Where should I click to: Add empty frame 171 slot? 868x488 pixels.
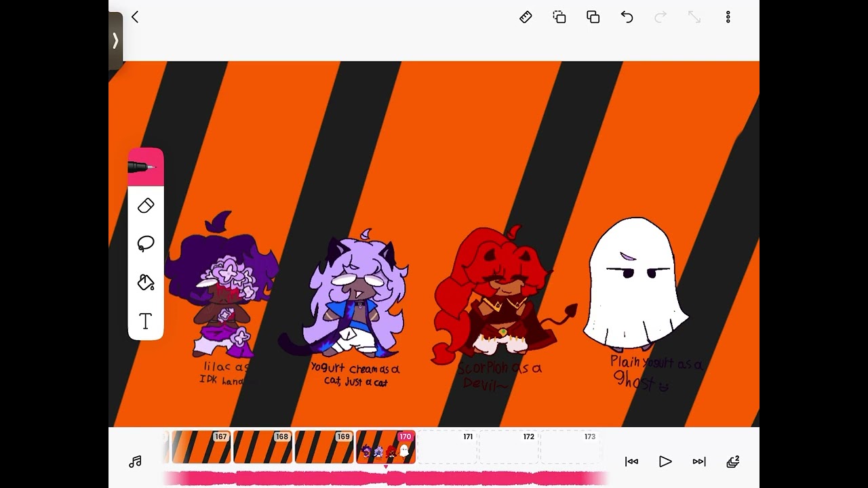click(x=446, y=447)
